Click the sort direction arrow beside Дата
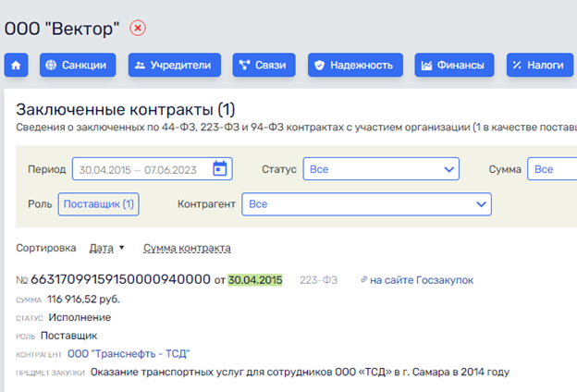Image resolution: width=577 pixels, height=392 pixels. [122, 248]
